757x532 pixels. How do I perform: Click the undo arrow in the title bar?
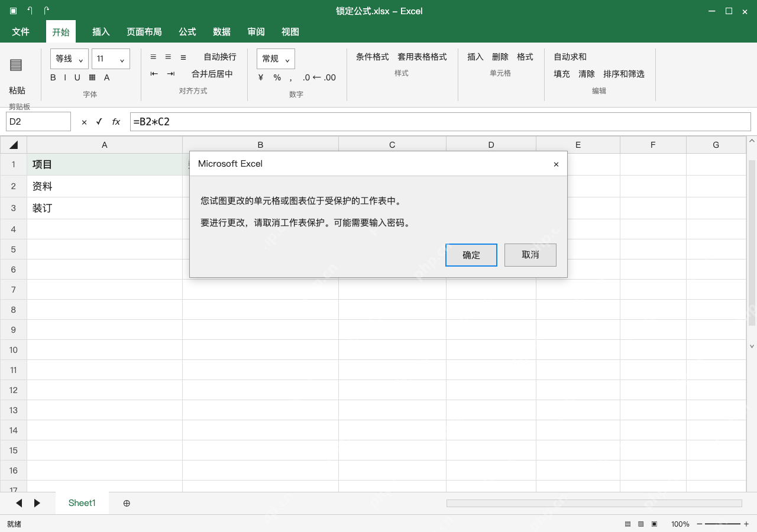point(30,11)
